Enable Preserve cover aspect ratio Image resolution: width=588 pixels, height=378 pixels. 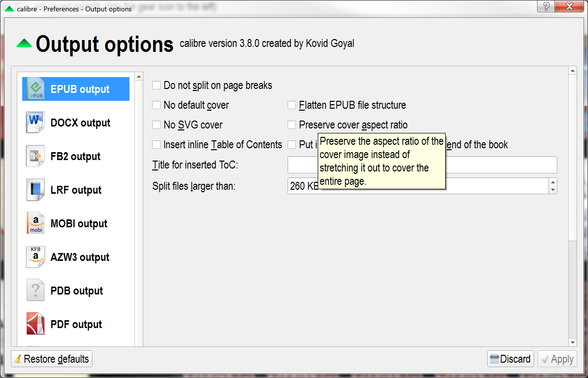pyautogui.click(x=292, y=125)
